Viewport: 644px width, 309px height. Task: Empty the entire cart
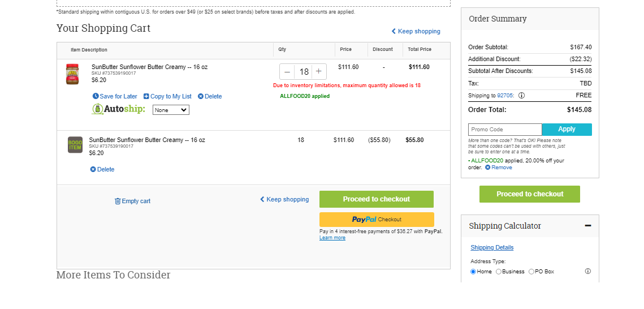tap(132, 201)
